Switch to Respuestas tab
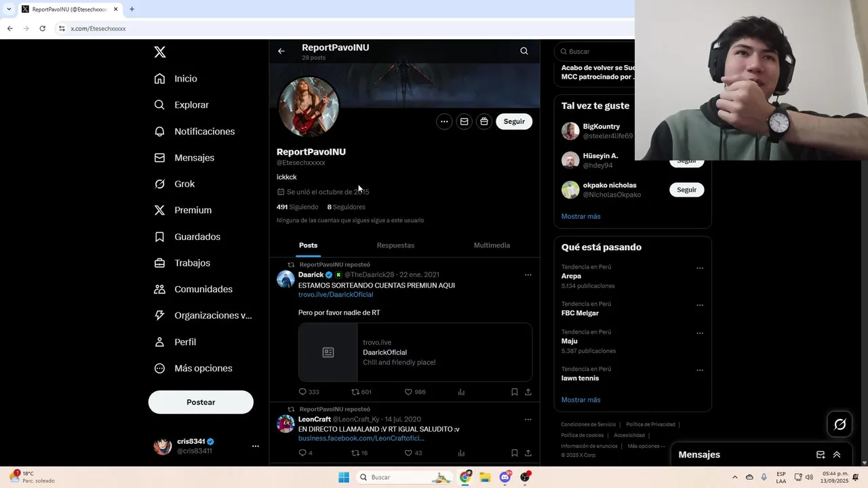 point(395,245)
